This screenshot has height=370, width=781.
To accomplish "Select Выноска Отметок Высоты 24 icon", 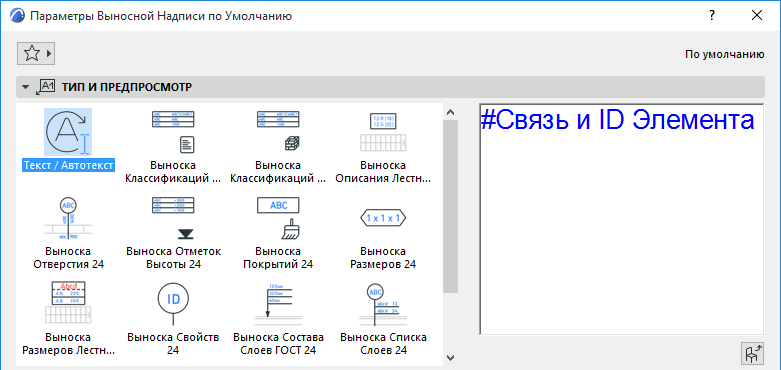I will [173, 218].
